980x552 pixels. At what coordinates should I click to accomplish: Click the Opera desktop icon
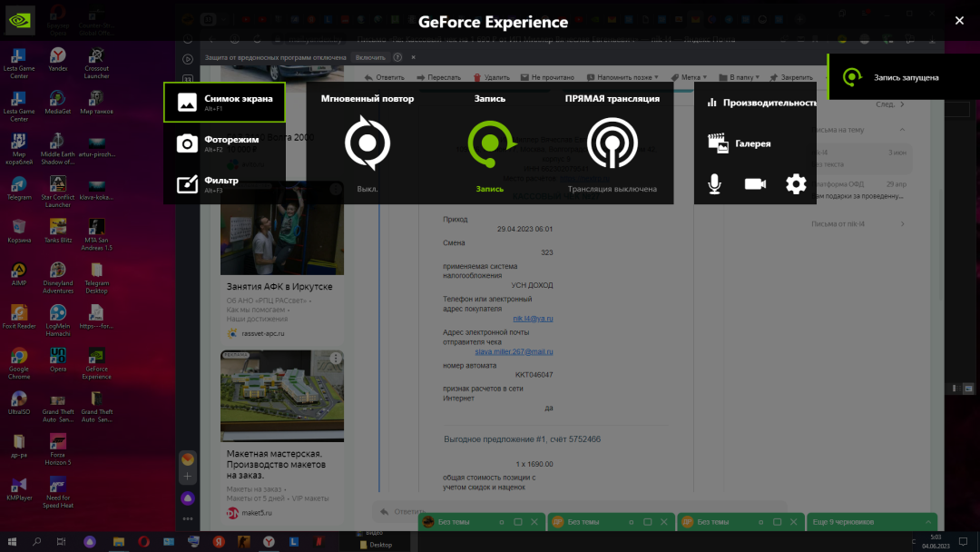58,360
